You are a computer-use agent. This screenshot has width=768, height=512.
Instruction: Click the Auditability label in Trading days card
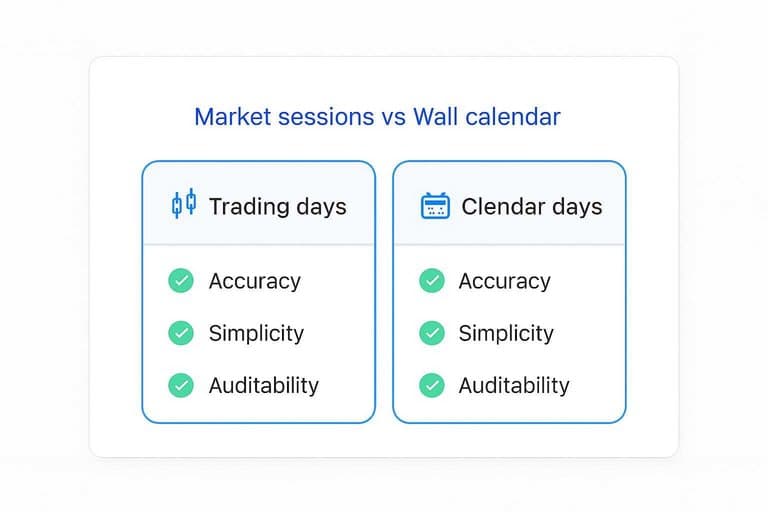(264, 386)
